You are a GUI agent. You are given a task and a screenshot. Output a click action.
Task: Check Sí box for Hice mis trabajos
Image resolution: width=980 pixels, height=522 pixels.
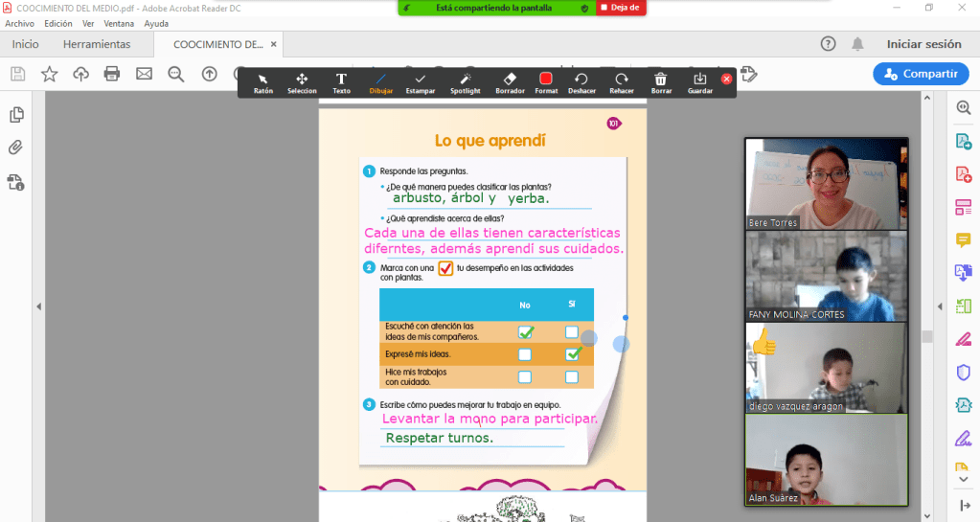[572, 377]
